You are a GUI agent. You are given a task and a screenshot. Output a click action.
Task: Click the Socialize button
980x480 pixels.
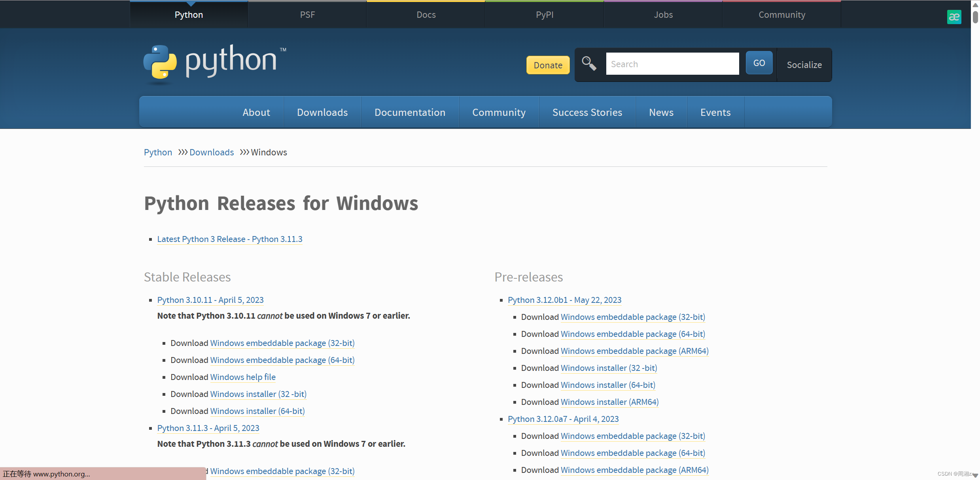(804, 64)
